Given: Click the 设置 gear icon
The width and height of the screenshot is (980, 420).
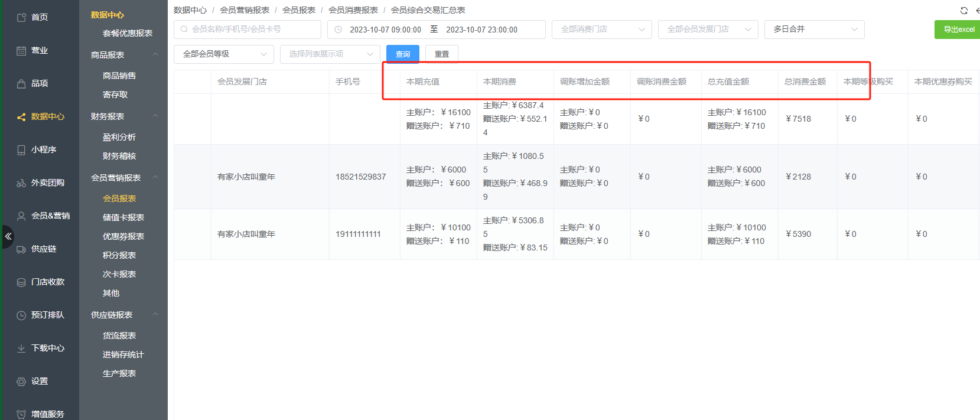Looking at the screenshot, I should (x=21, y=382).
